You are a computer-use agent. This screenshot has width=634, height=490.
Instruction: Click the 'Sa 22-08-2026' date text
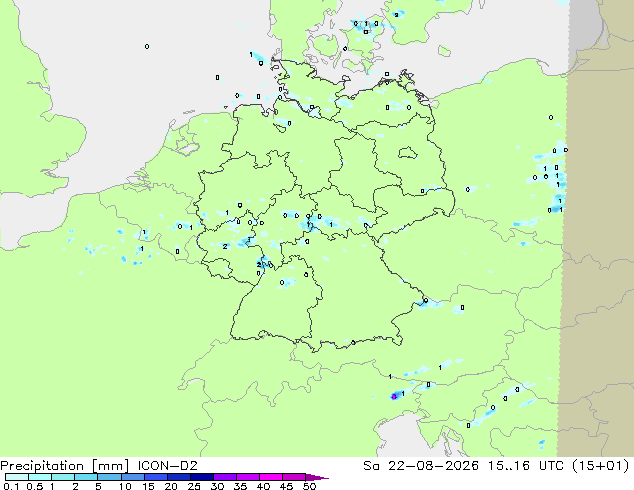pyautogui.click(x=421, y=466)
